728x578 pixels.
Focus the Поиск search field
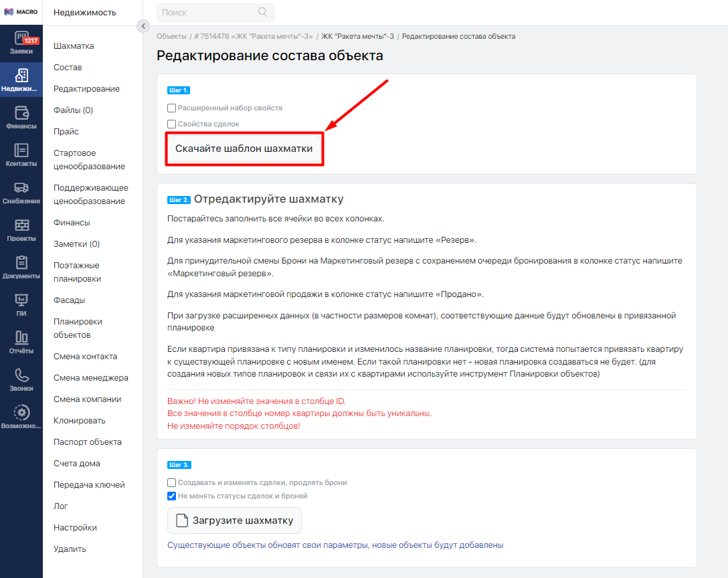click(215, 13)
